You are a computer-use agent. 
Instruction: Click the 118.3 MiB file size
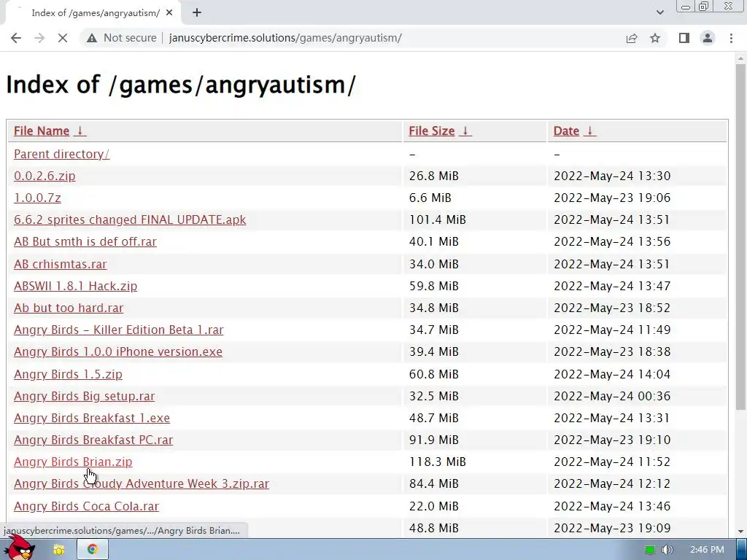tap(438, 462)
